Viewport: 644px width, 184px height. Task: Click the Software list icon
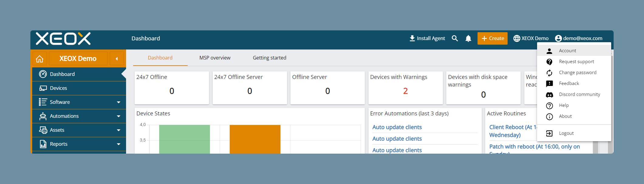coord(43,102)
